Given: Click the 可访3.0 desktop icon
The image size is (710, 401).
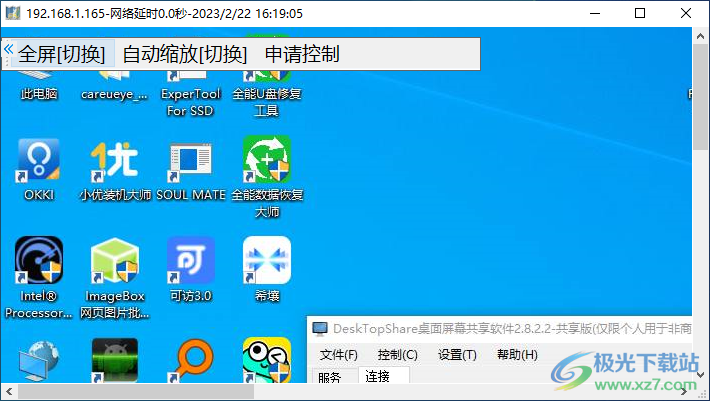Looking at the screenshot, I should 191,260.
